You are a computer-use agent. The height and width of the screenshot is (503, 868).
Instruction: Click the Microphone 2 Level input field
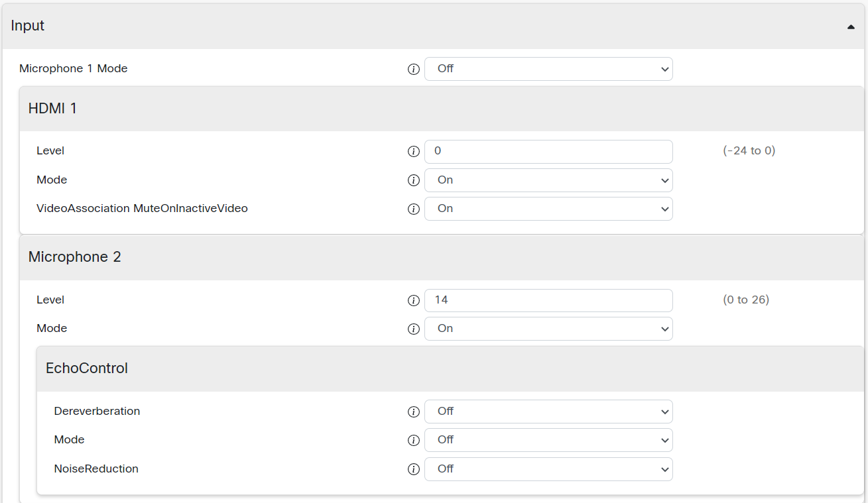tap(548, 300)
